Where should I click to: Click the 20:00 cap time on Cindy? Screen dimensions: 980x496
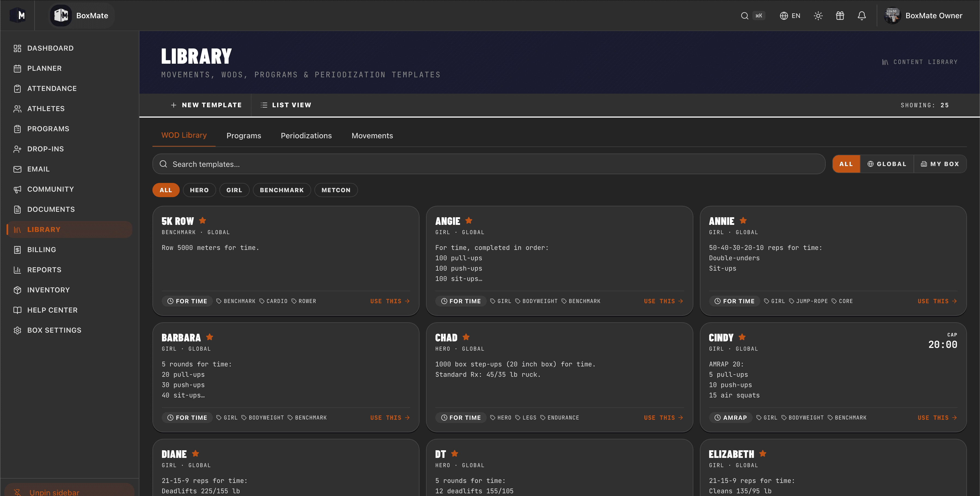click(942, 345)
